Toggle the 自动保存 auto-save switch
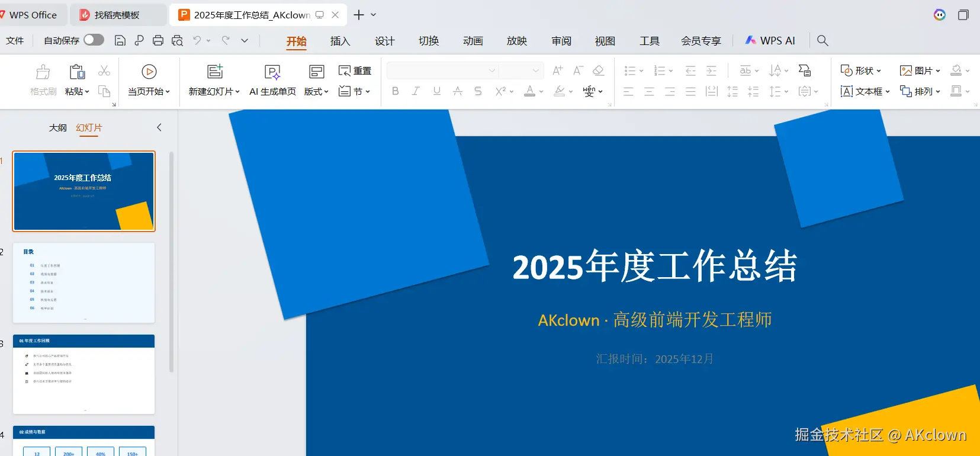980x456 pixels. 94,40
